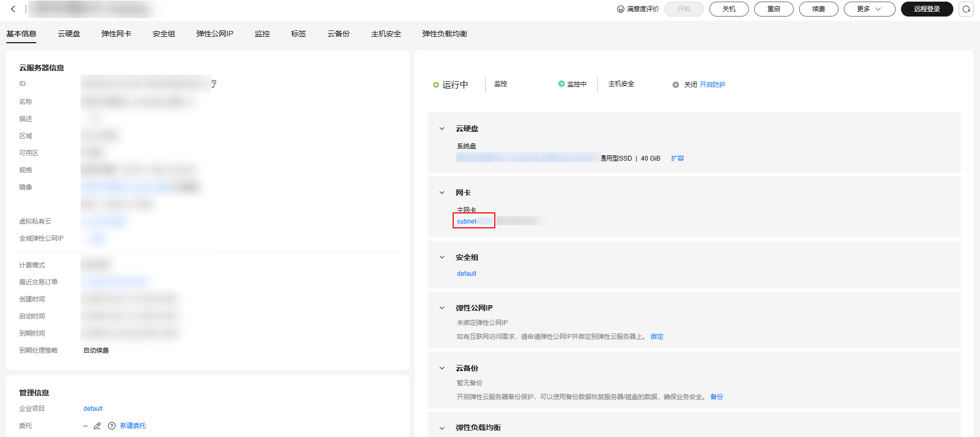Image resolution: width=980 pixels, height=437 pixels.
Task: Click the 满意度评价 text
Action: pyautogui.click(x=643, y=9)
